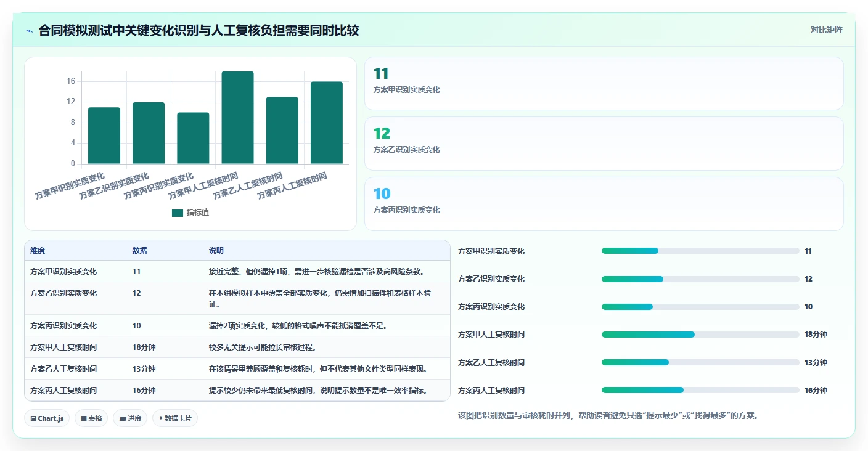Click the tallest bar 方案甲人工复核时间
Image resolution: width=868 pixels, height=451 pixels.
click(x=237, y=118)
